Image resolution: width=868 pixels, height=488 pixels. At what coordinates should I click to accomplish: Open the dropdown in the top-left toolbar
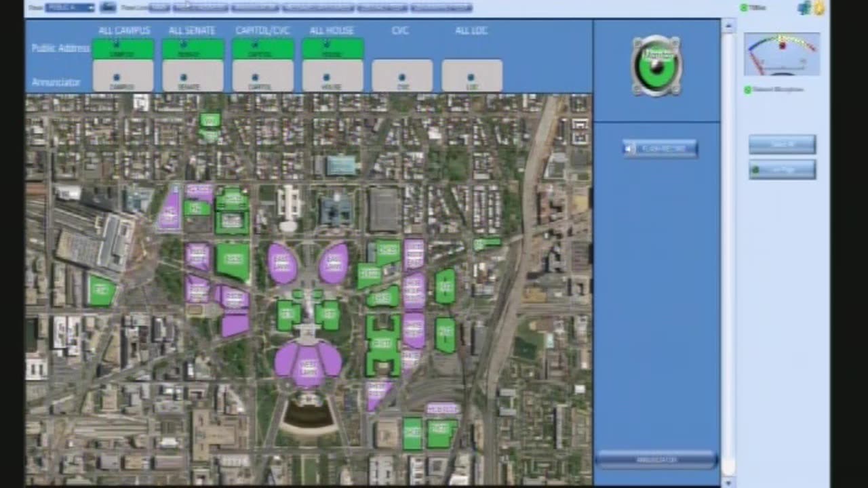tap(70, 7)
